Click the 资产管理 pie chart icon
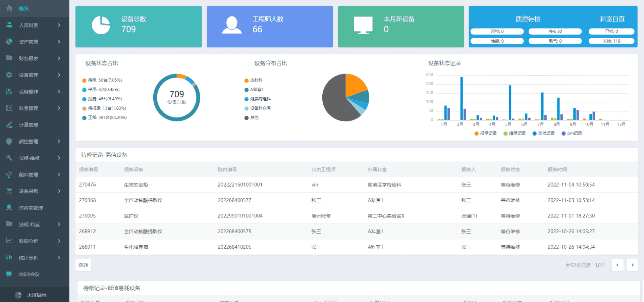 pyautogui.click(x=9, y=42)
